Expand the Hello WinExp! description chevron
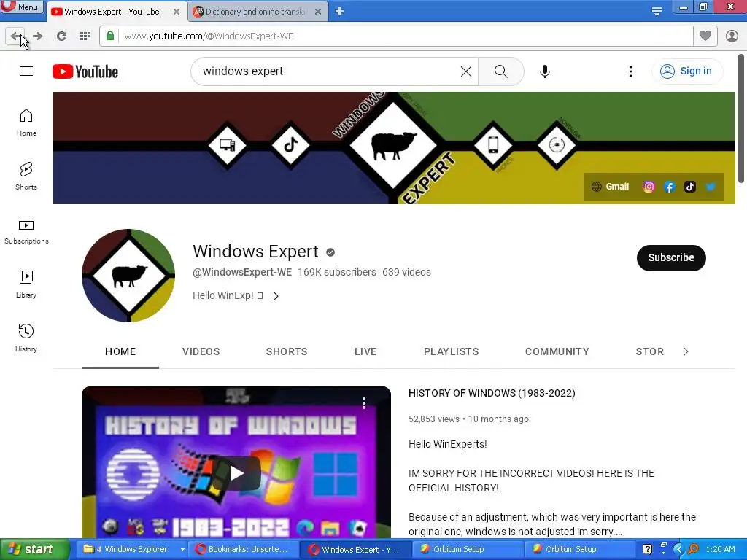The image size is (747, 560). point(275,296)
